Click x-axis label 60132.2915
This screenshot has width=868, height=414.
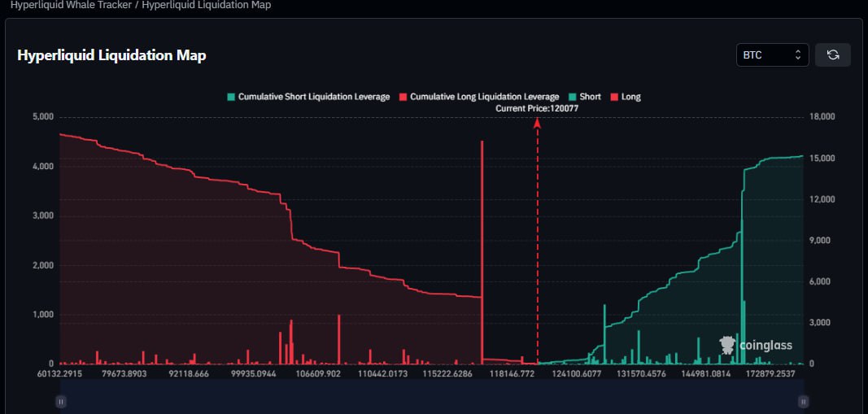59,374
